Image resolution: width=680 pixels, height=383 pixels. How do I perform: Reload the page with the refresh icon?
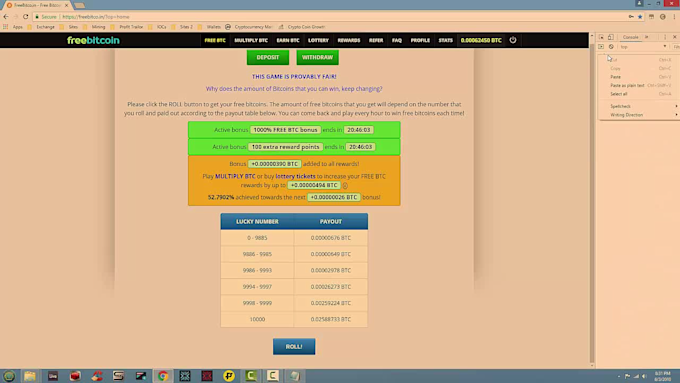pos(26,16)
